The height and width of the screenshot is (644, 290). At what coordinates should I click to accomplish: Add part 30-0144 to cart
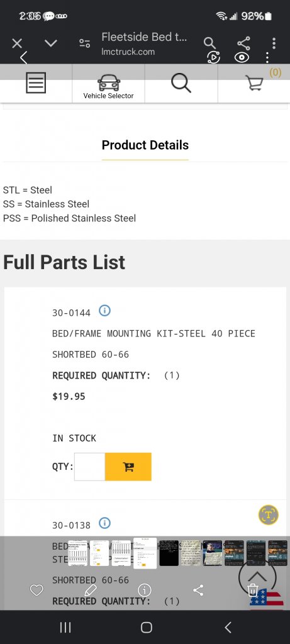128,467
